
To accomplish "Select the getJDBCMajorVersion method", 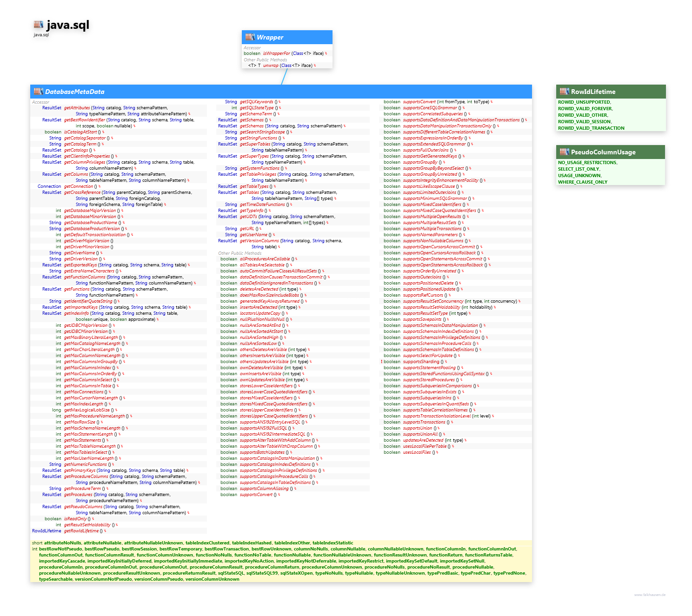I will (86, 325).
